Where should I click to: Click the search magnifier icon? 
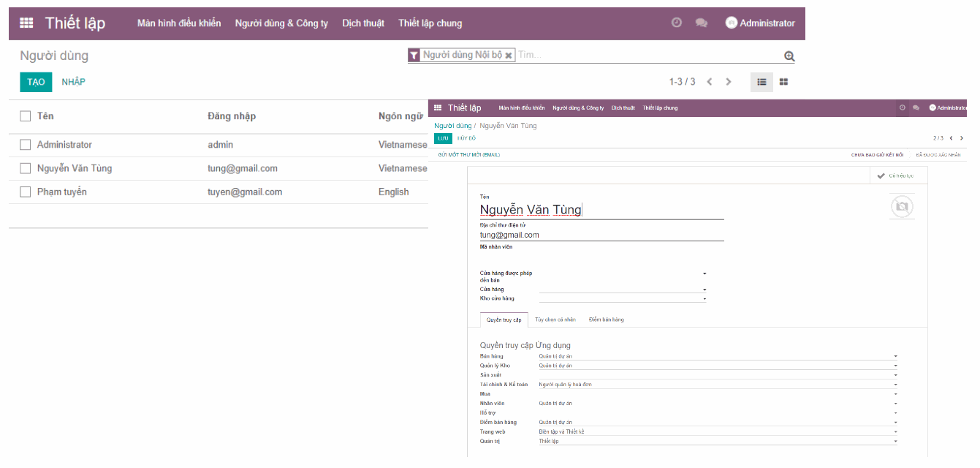click(x=788, y=55)
